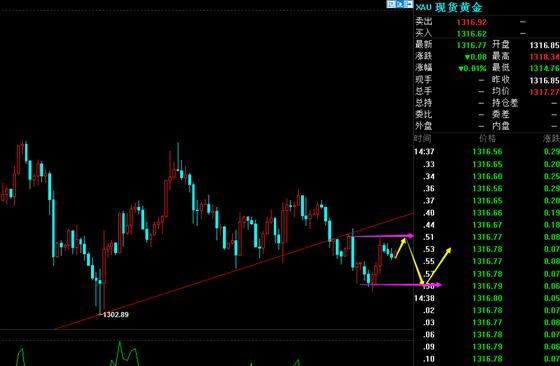Select the yellow arrow pointing up near trendline

point(401,246)
